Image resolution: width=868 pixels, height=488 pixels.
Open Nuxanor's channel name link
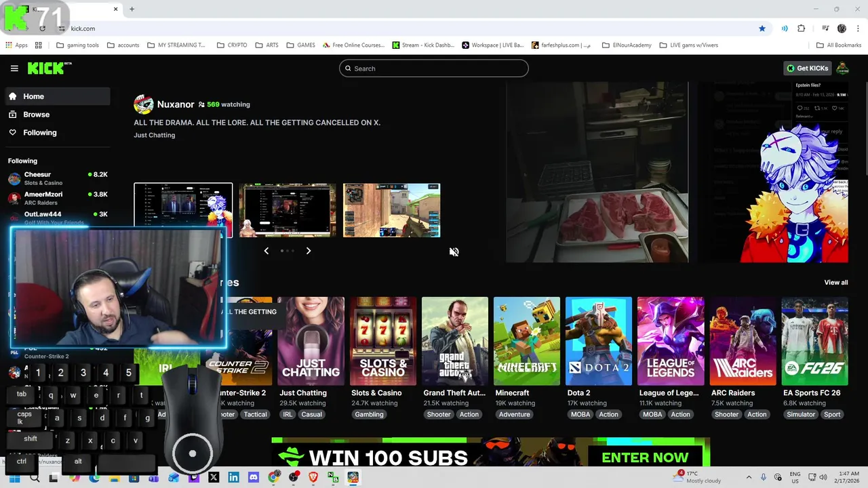(x=176, y=104)
